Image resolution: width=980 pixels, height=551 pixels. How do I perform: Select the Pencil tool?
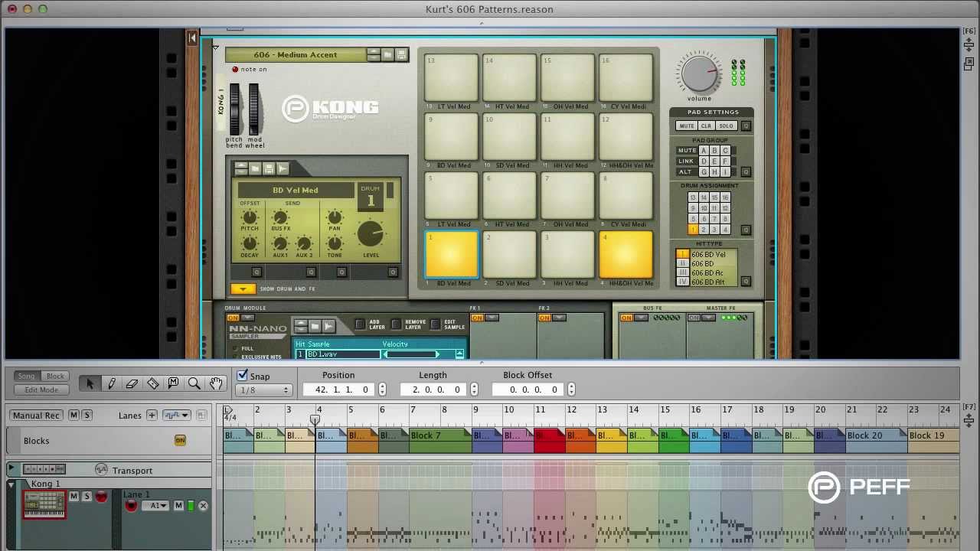111,383
